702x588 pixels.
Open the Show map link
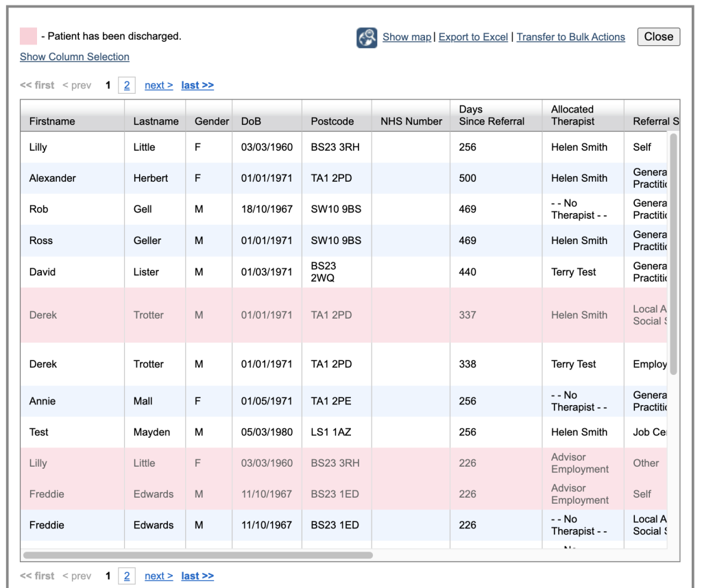[407, 37]
